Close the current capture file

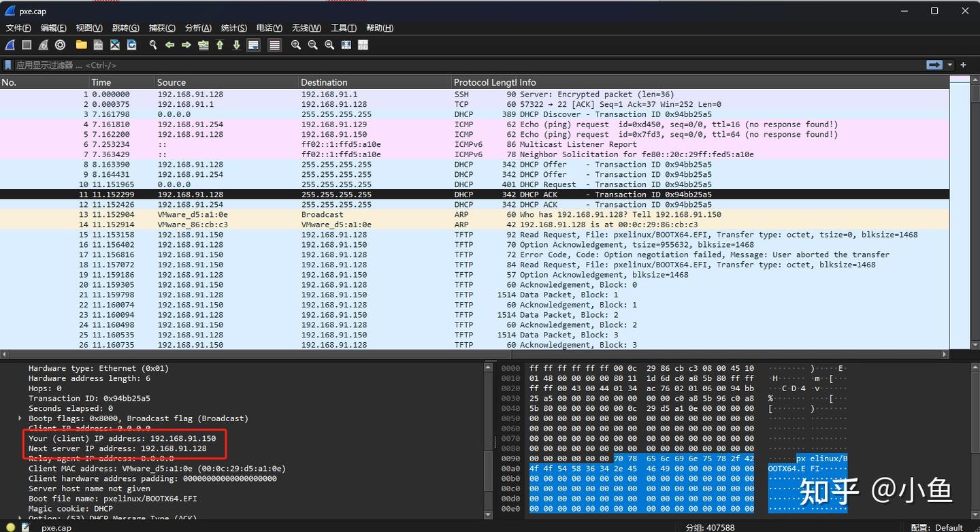115,45
